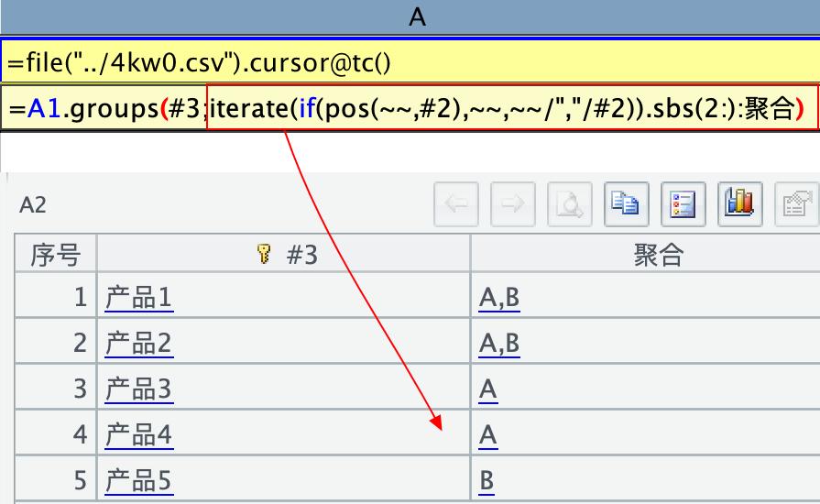The height and width of the screenshot is (504, 820).
Task: Click the checklist properties icon
Action: 683,204
